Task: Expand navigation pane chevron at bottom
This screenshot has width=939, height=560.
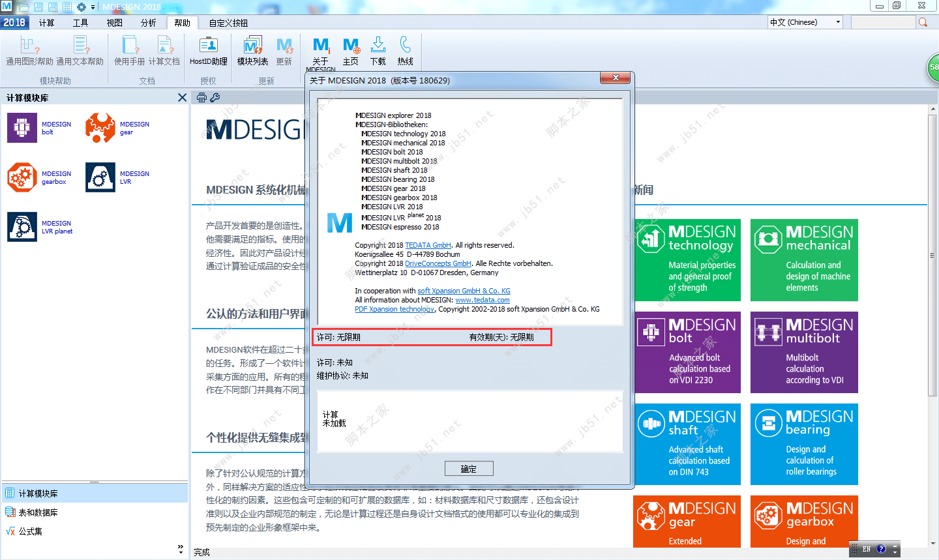Action: coord(181,549)
